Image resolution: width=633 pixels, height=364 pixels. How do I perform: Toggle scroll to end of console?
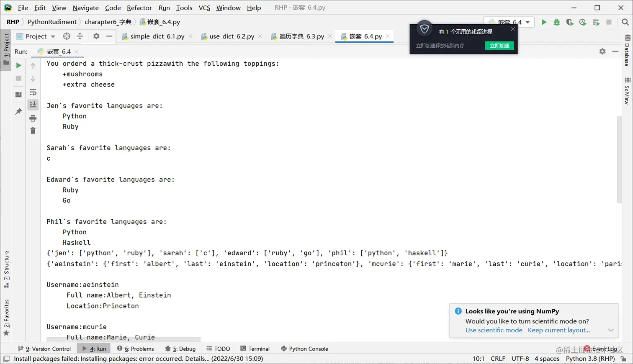[x=33, y=105]
